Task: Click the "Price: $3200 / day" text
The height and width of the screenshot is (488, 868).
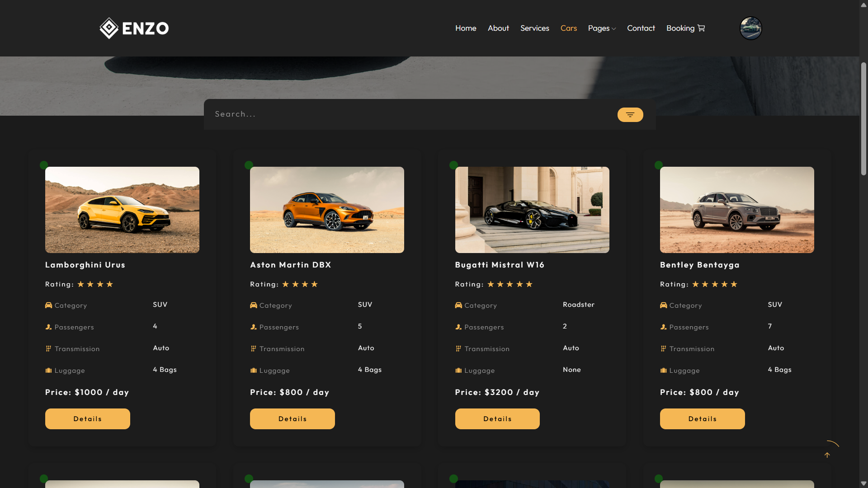Action: 497,392
